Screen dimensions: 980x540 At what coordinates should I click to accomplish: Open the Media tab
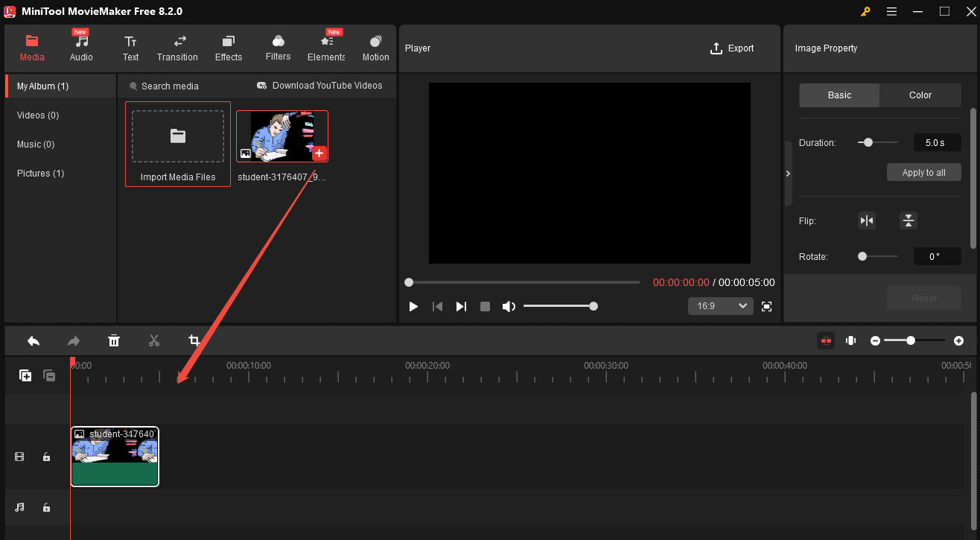point(32,48)
